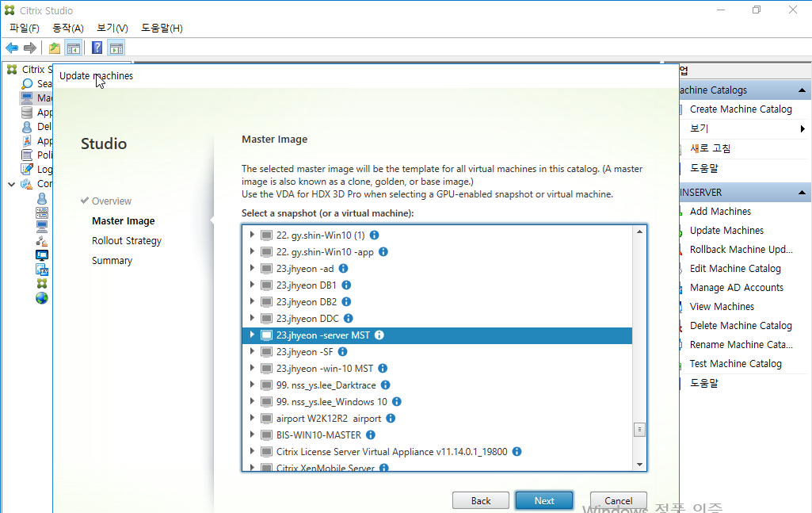Go to Rollout Strategy wizard step
812x513 pixels.
tap(127, 241)
